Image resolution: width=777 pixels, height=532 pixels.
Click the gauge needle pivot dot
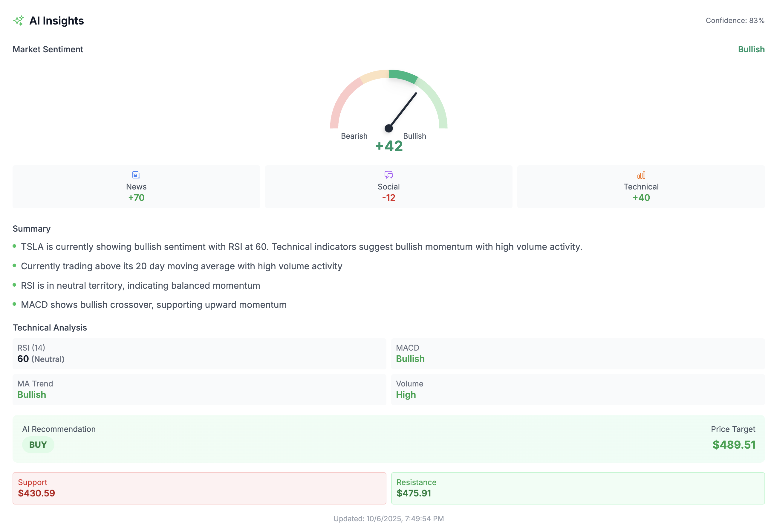click(x=389, y=128)
